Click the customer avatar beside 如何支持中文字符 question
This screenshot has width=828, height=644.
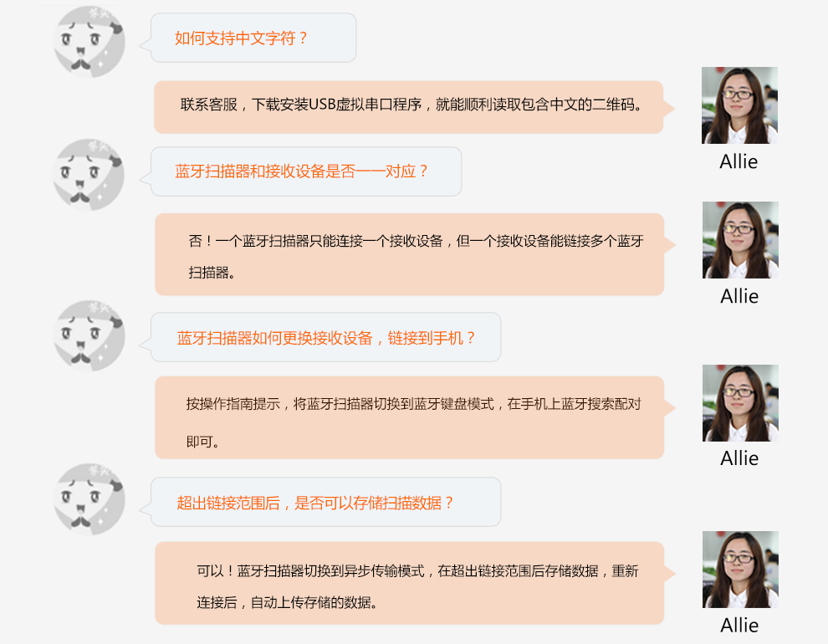coord(89,42)
